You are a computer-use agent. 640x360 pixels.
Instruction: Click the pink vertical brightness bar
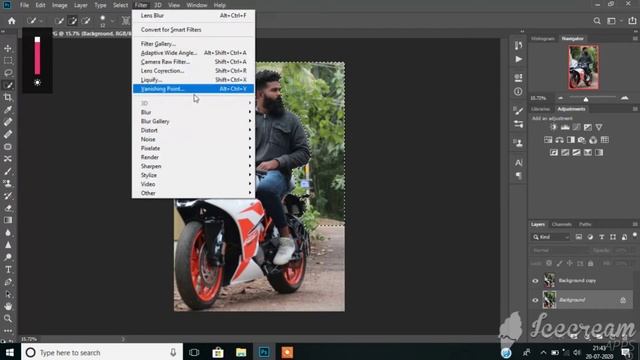[37, 56]
